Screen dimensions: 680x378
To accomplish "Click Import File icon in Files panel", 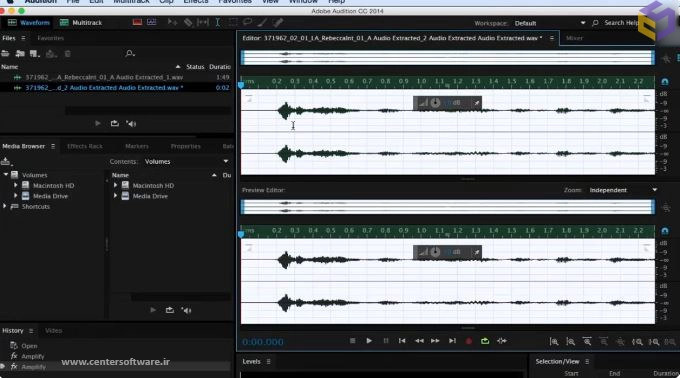I will point(20,54).
